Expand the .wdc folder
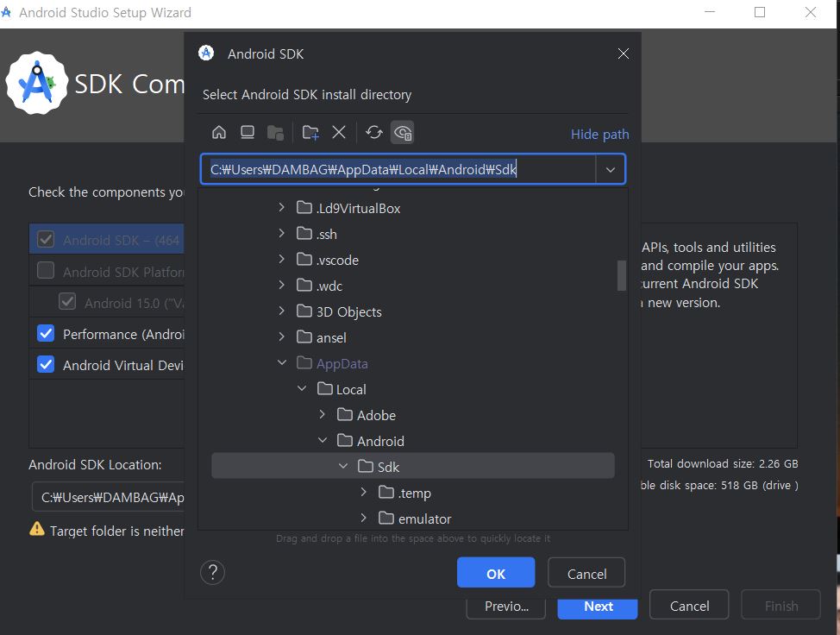 [x=282, y=285]
